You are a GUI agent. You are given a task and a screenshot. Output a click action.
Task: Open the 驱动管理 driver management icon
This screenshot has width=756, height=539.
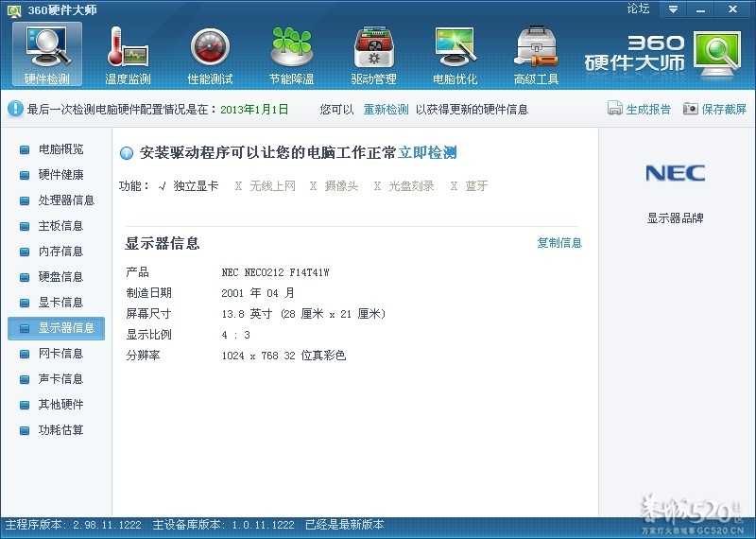click(x=373, y=55)
